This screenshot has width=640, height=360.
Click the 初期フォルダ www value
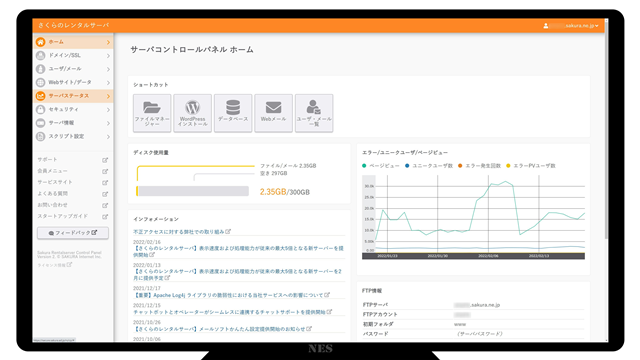click(460, 324)
